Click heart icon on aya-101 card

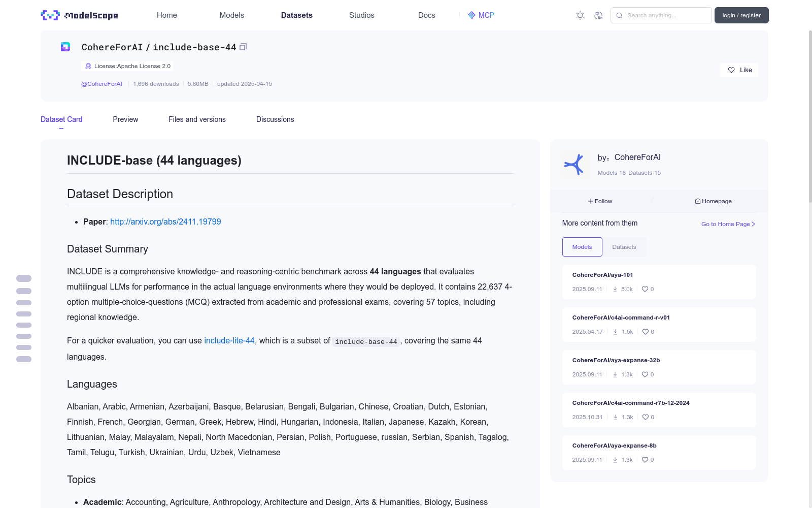pyautogui.click(x=645, y=289)
